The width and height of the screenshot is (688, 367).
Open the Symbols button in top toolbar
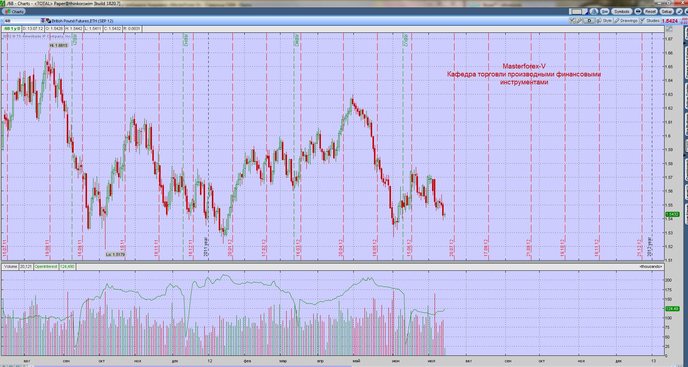tap(622, 11)
